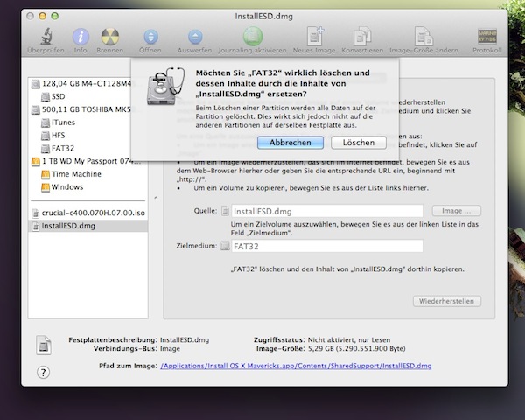Select InstallESD.dmg in sidebar list

coord(88,226)
